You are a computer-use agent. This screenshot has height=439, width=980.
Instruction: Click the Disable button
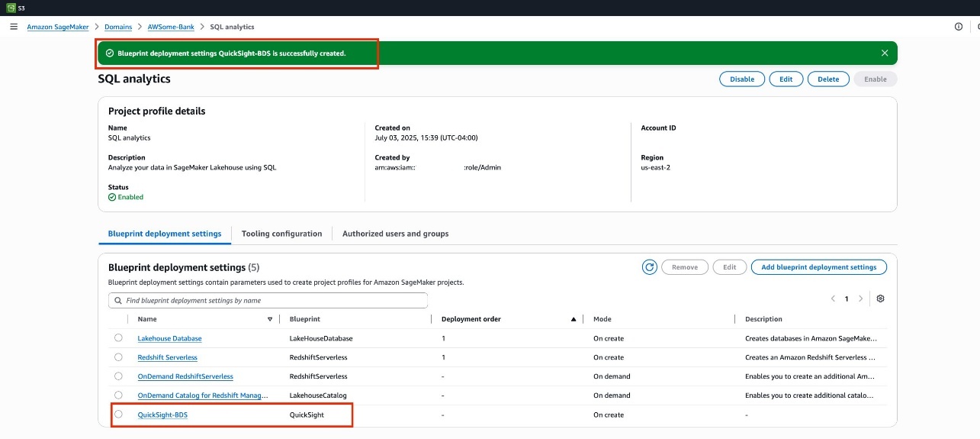[742, 79]
